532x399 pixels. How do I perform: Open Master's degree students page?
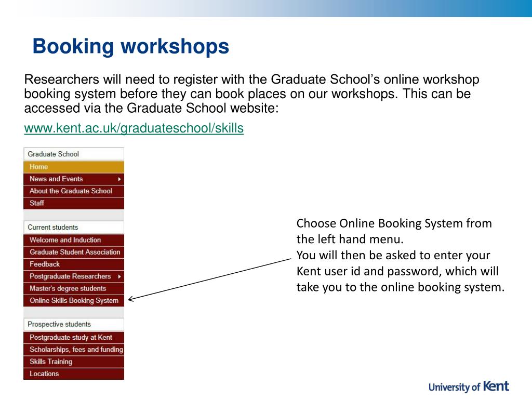(74, 288)
